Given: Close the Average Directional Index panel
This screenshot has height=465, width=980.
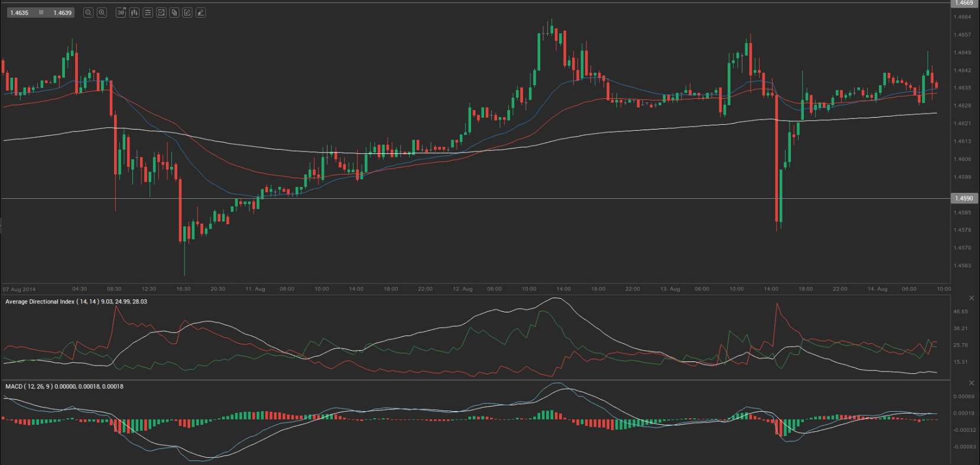Looking at the screenshot, I should [971, 298].
